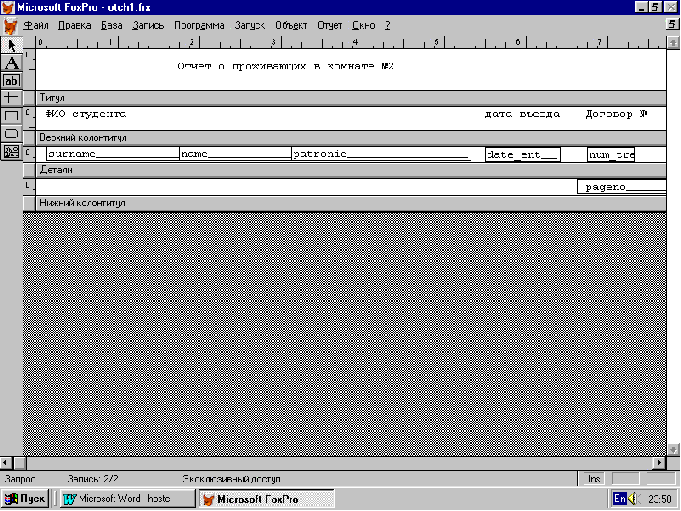Select the pageno field in footer band
Screen dimensions: 681x511
click(621, 187)
